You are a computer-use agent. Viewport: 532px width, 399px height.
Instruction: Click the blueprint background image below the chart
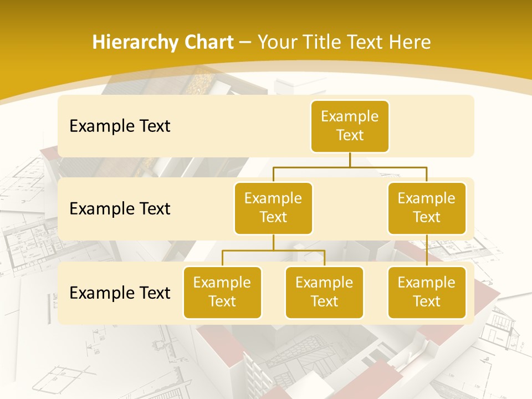(111, 360)
